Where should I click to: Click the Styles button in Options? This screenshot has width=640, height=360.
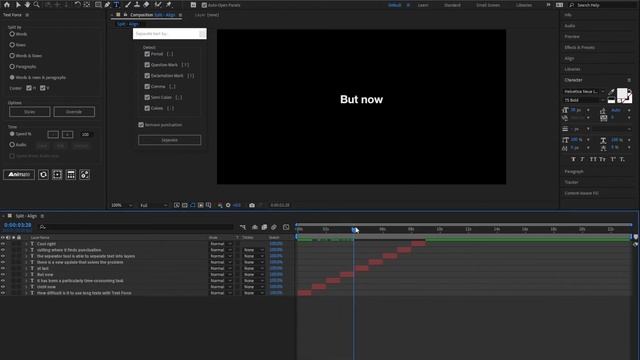point(29,112)
